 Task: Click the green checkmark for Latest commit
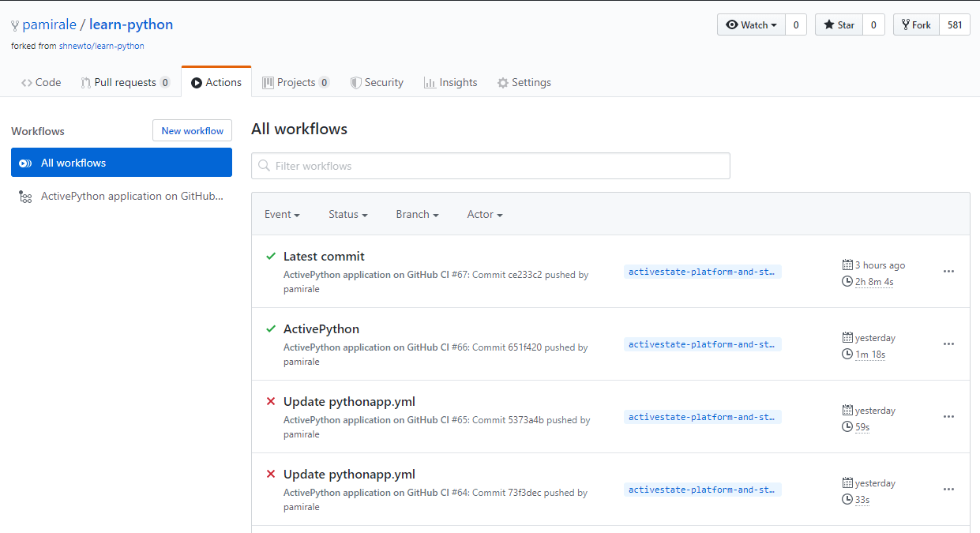(x=271, y=256)
